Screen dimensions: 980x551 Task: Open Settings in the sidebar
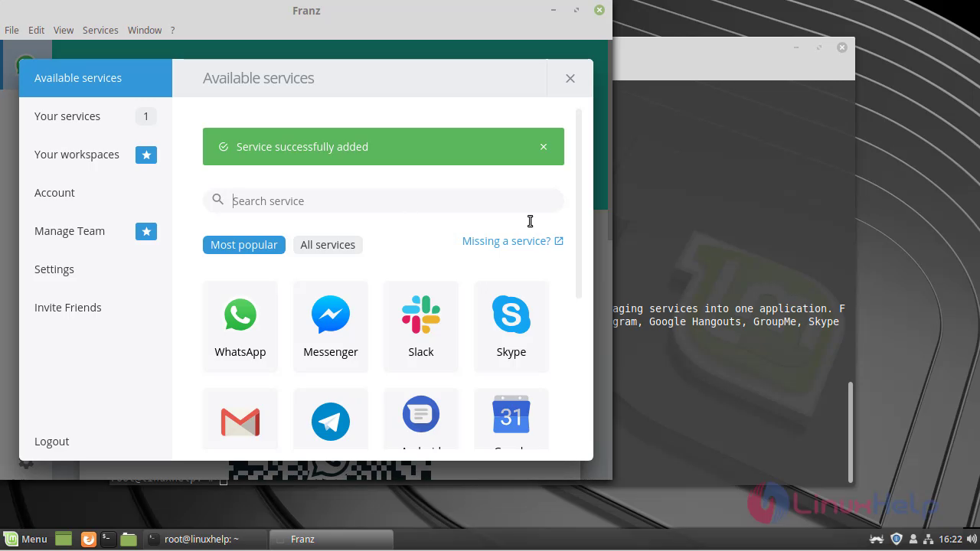click(96, 269)
